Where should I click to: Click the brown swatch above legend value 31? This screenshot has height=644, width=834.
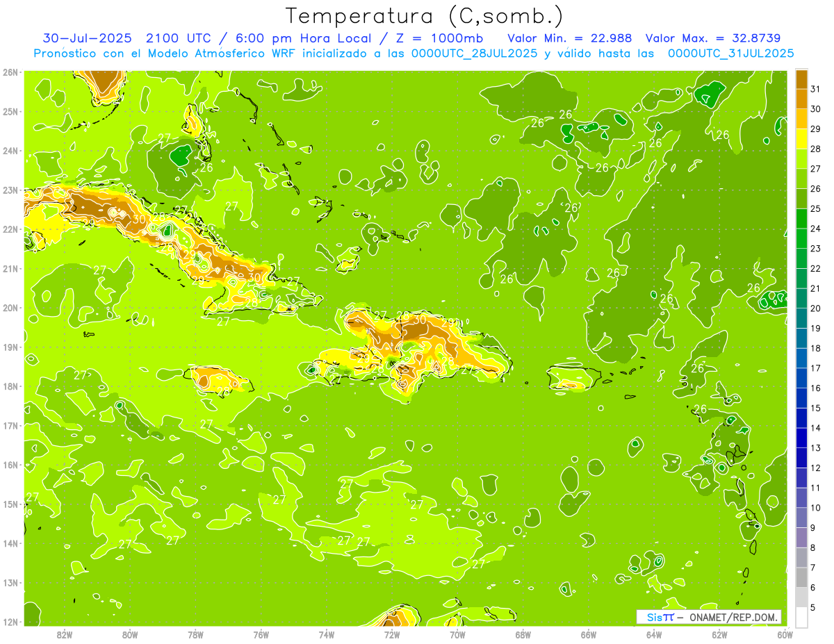click(x=801, y=79)
